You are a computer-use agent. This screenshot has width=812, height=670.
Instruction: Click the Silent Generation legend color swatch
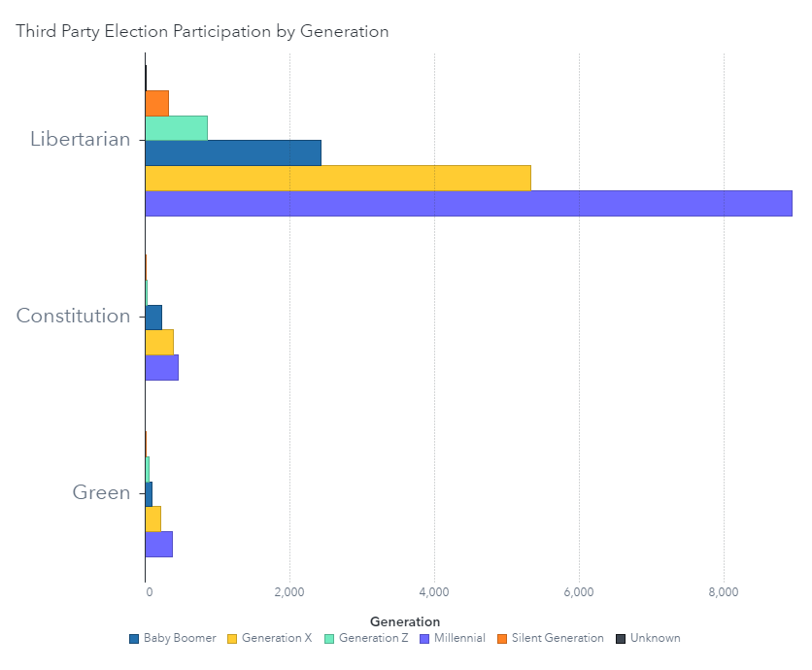click(502, 639)
